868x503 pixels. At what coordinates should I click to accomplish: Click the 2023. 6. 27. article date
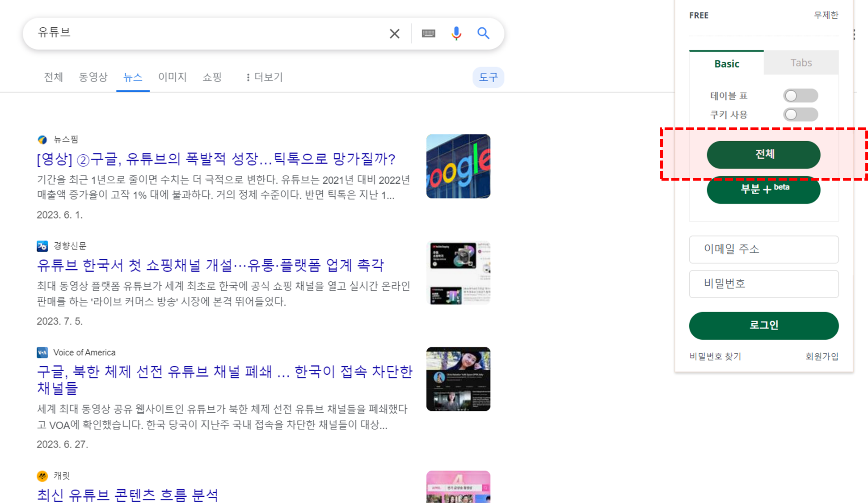tap(62, 444)
